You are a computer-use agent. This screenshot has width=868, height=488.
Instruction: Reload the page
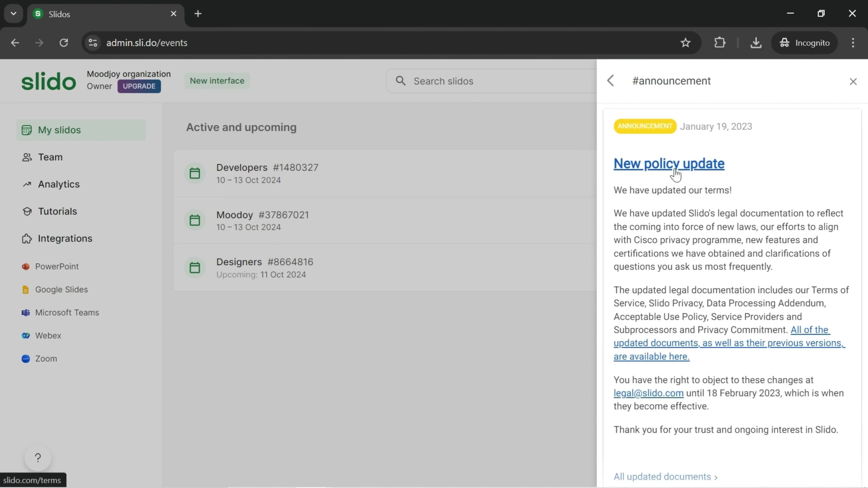(64, 43)
